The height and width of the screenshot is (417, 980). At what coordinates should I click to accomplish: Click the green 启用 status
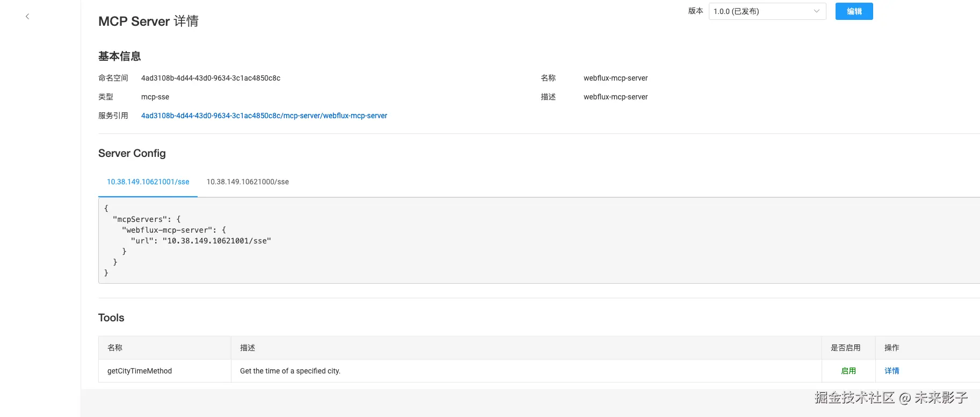click(x=848, y=371)
